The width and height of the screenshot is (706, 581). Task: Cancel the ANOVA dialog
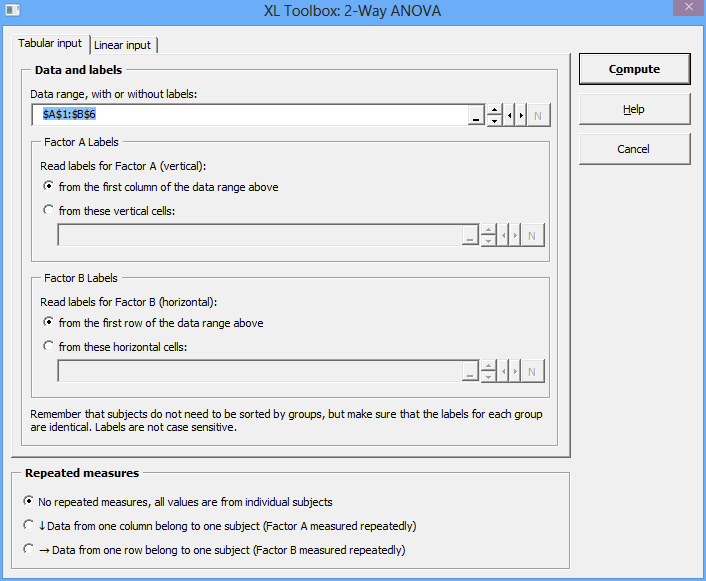pyautogui.click(x=634, y=149)
